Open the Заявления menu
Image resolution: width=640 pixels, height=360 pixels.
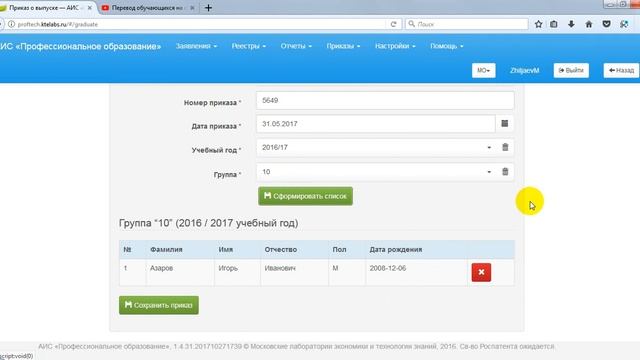(196, 46)
